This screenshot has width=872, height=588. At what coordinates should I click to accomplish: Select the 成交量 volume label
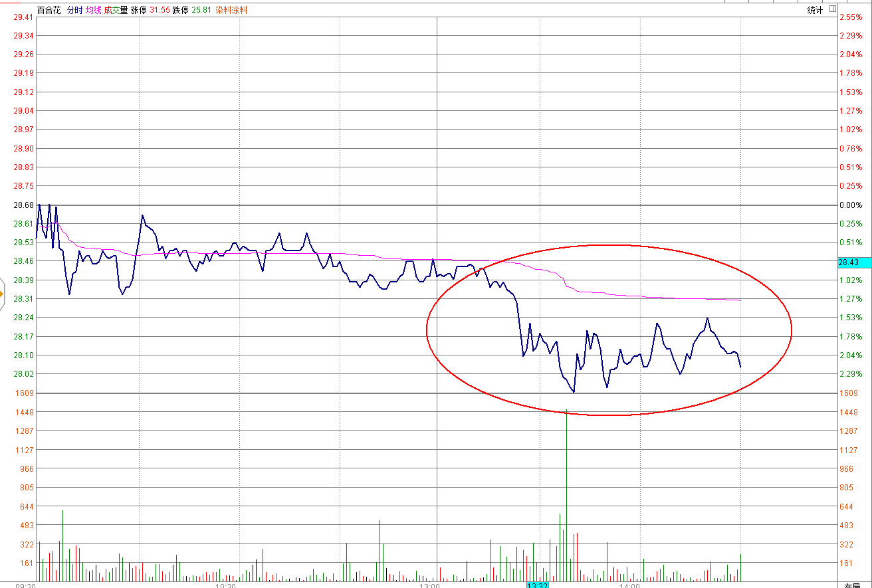click(116, 10)
